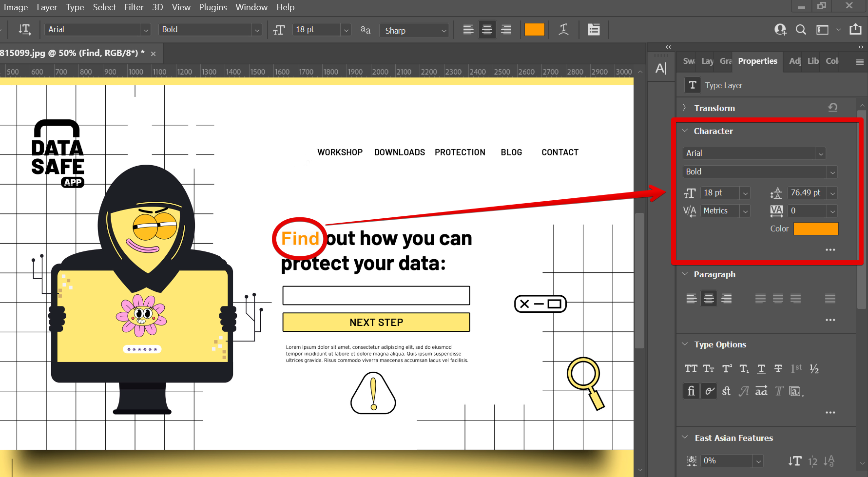
Task: Show more Character options ellipsis
Action: pyautogui.click(x=830, y=250)
